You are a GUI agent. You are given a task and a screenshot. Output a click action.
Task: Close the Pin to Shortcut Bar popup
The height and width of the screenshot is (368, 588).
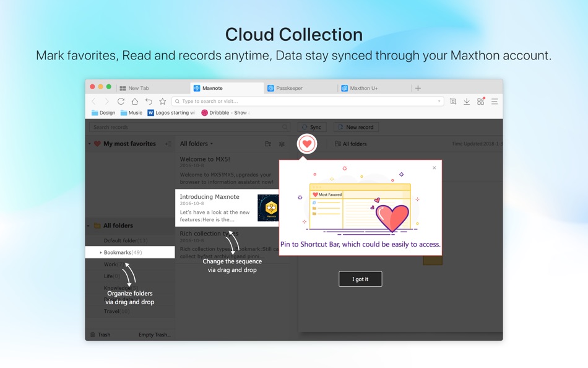click(435, 168)
